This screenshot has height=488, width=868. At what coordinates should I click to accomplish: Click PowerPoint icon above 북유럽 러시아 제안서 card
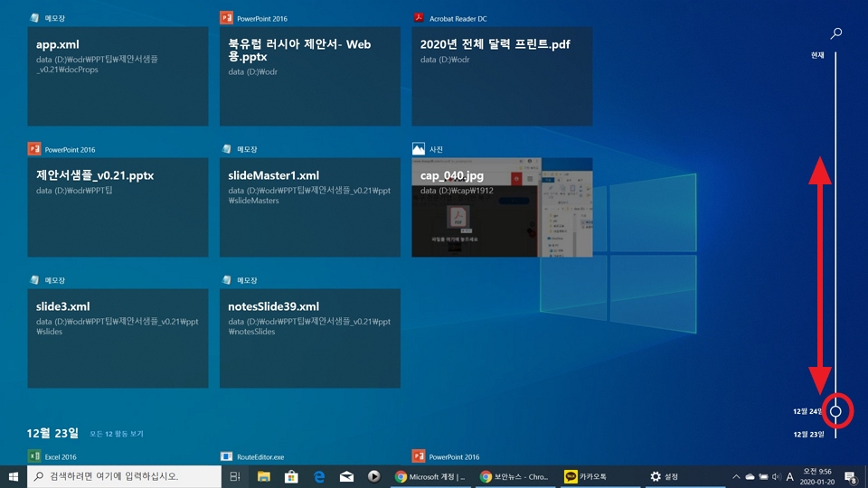[x=226, y=18]
